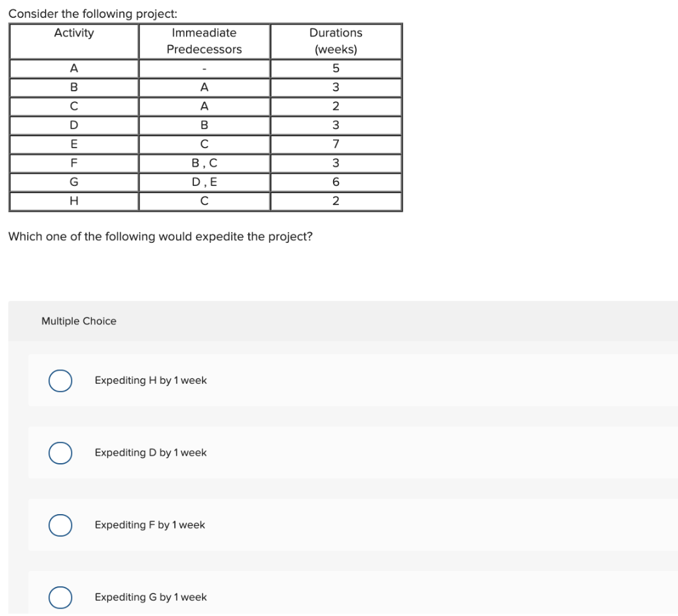Click the 'D , E' predecessors cell
The height and width of the screenshot is (616, 678).
pos(205,183)
